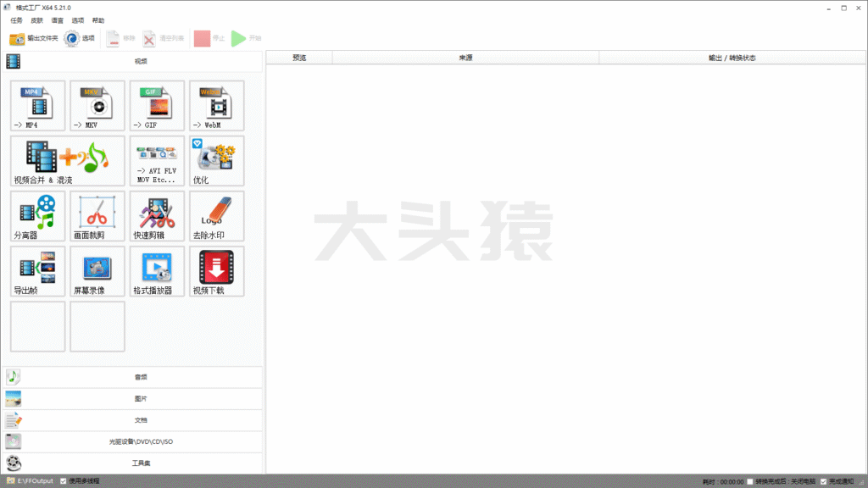Launch the 去除水印 watermark remover
The image size is (868, 488).
click(x=216, y=216)
